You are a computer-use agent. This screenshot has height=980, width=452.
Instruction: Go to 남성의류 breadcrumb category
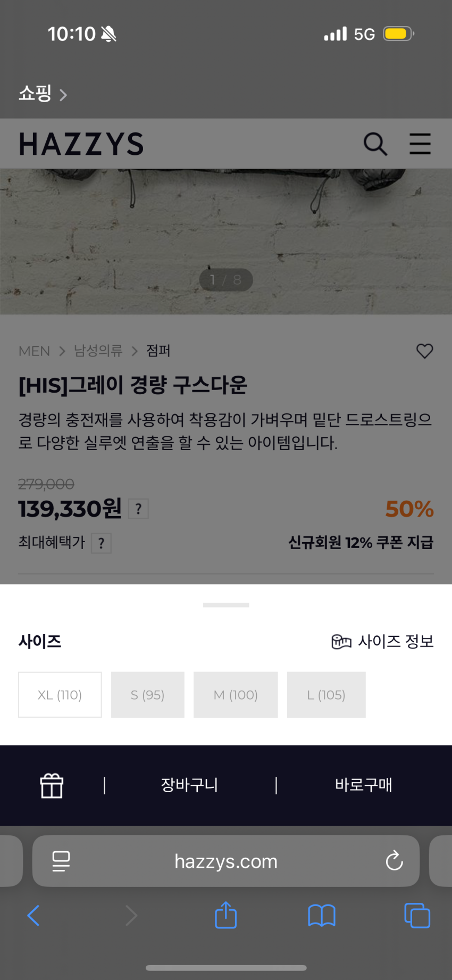tap(98, 351)
